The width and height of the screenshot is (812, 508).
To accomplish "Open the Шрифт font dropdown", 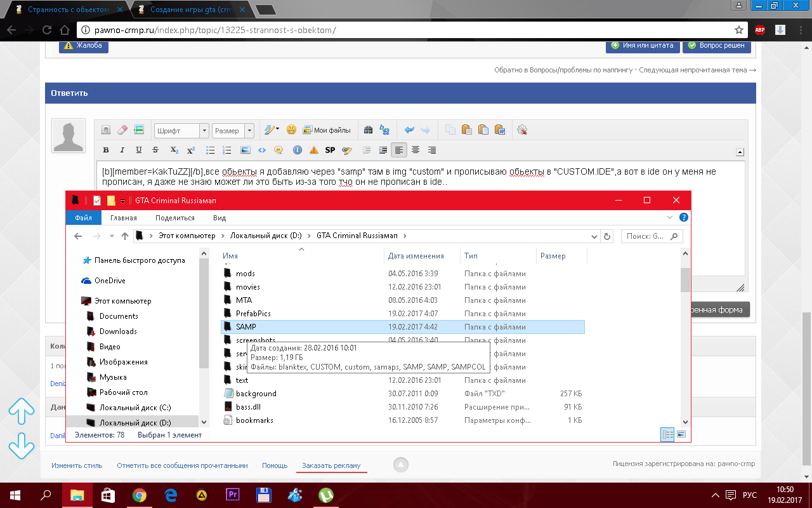I will click(x=181, y=130).
